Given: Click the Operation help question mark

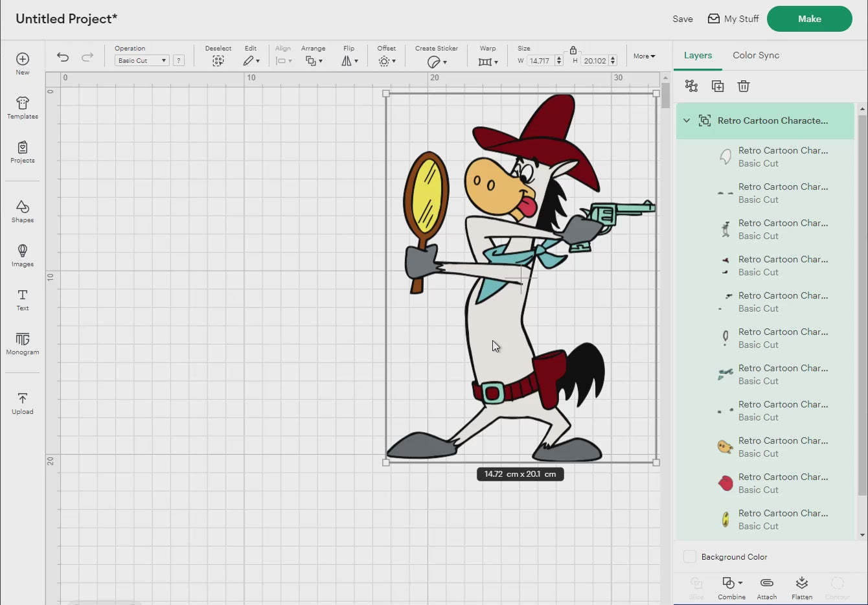Looking at the screenshot, I should pos(179,60).
